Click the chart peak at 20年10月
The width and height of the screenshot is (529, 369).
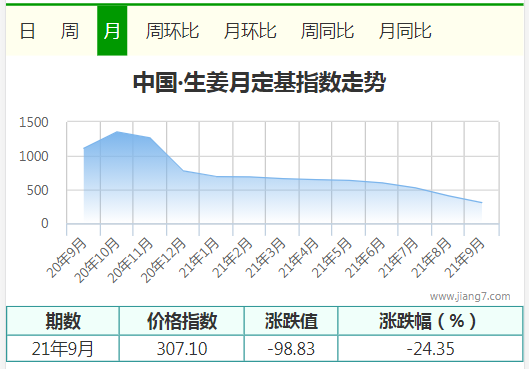coord(117,132)
